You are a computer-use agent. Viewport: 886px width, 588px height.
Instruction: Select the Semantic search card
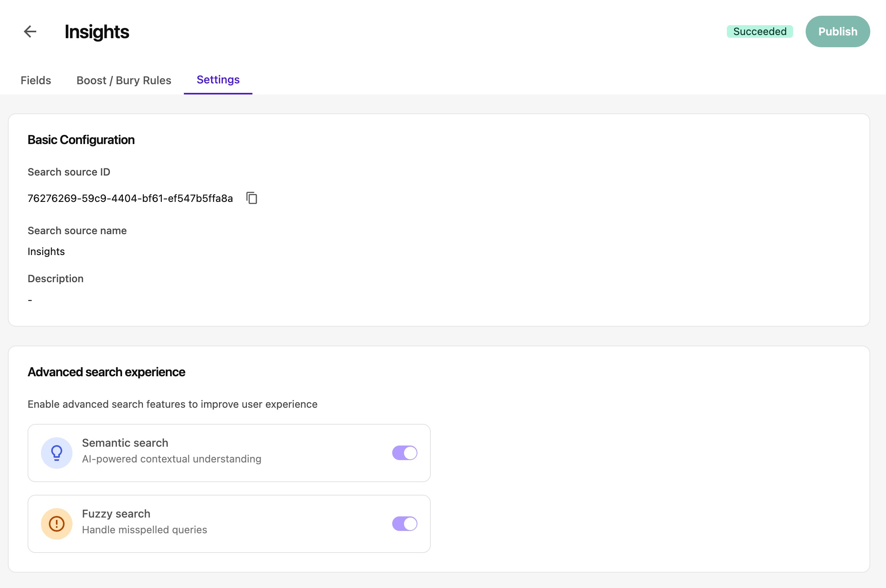point(229,453)
